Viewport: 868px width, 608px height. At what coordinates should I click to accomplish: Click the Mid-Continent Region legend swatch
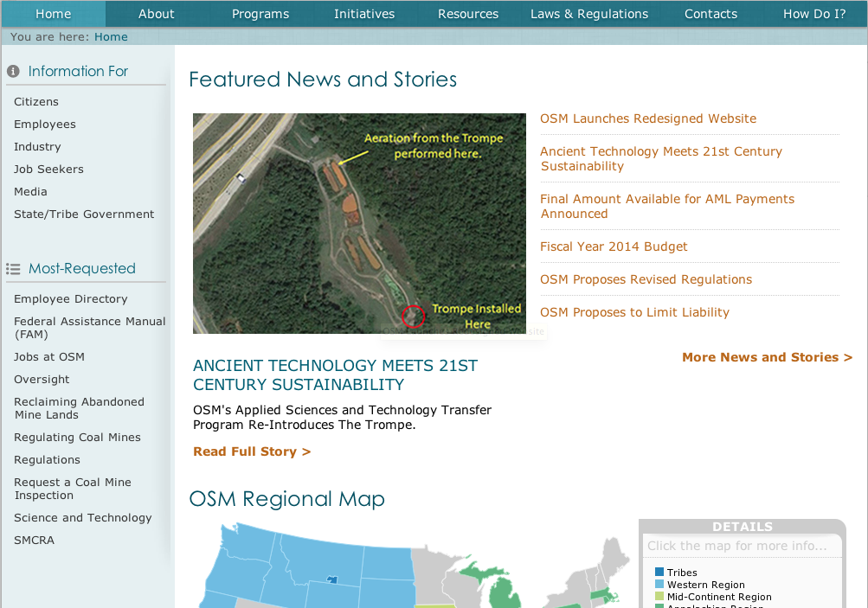click(659, 597)
